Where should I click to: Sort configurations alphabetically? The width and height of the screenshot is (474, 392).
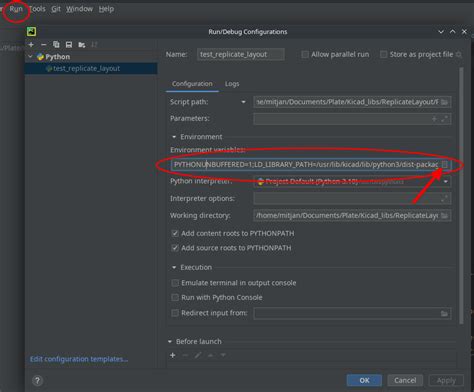(x=94, y=44)
